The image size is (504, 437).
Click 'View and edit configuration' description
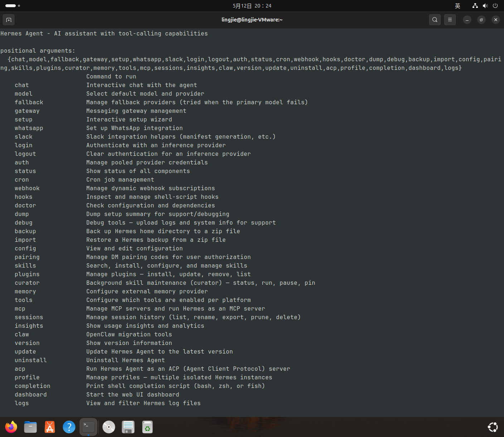(135, 249)
